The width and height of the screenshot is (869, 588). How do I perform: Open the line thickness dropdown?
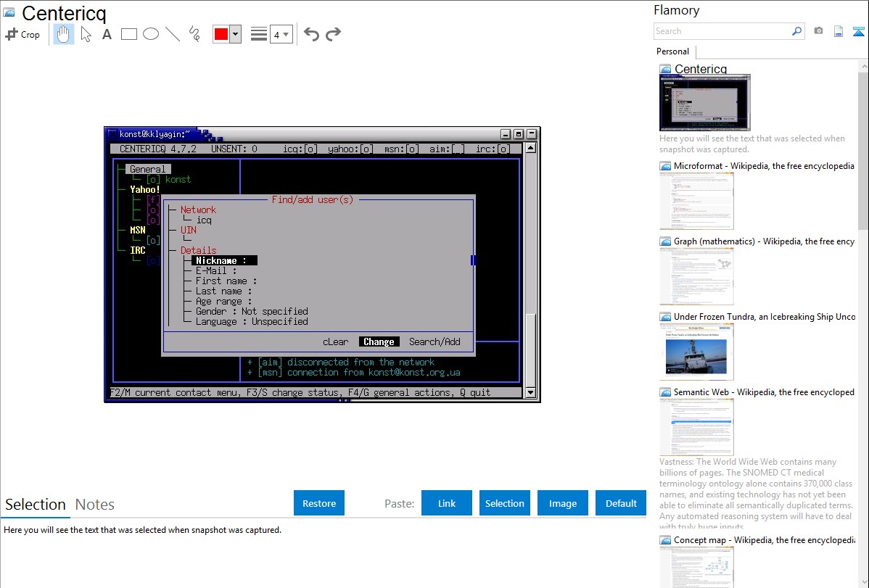click(281, 34)
